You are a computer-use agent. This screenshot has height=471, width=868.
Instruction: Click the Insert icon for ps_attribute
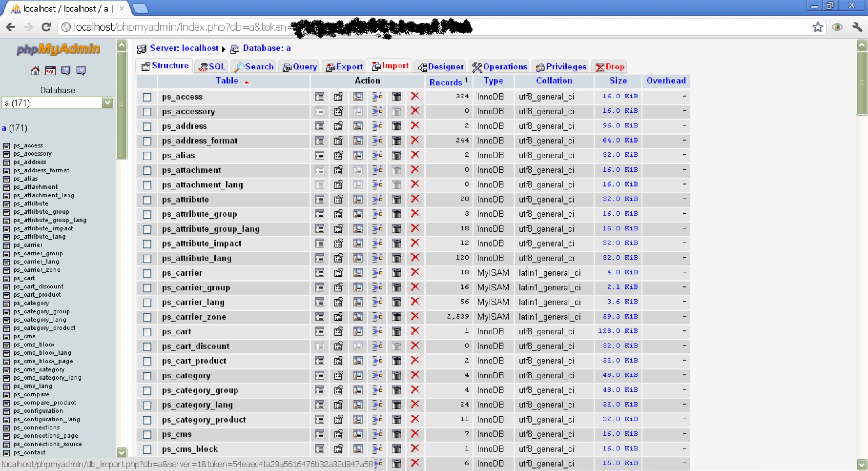[377, 199]
